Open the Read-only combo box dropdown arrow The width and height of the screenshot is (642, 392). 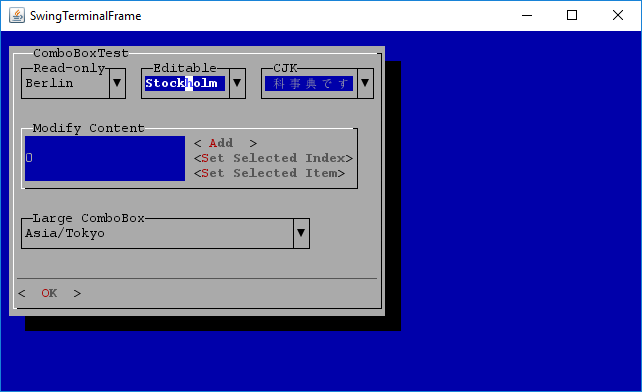tap(117, 83)
